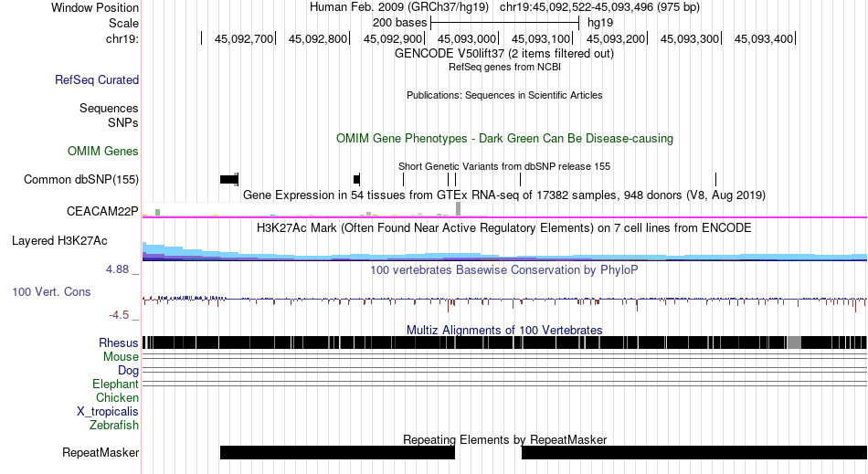Click the 100 Vert. Cons track label
868x474 pixels.
tap(51, 291)
